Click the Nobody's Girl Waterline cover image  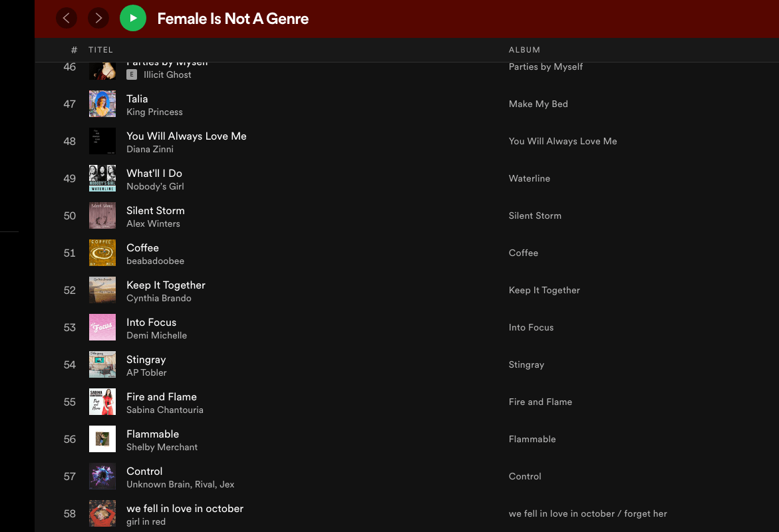[102, 178]
